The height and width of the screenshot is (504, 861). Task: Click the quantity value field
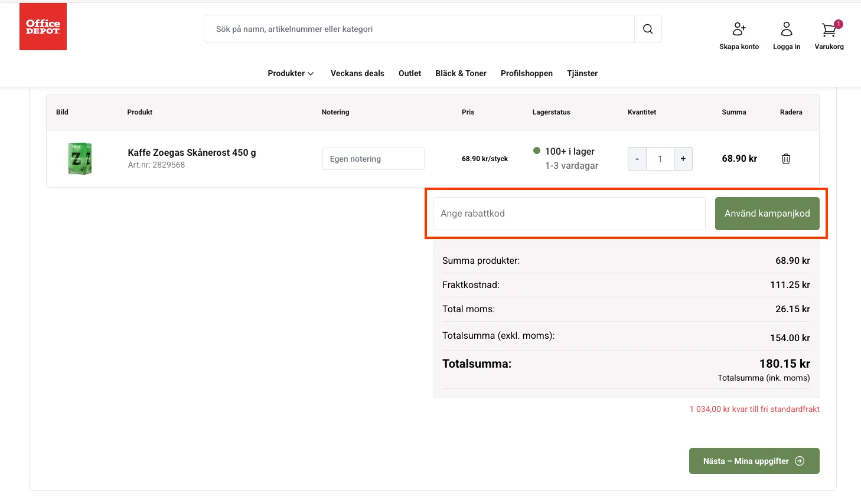tap(660, 159)
